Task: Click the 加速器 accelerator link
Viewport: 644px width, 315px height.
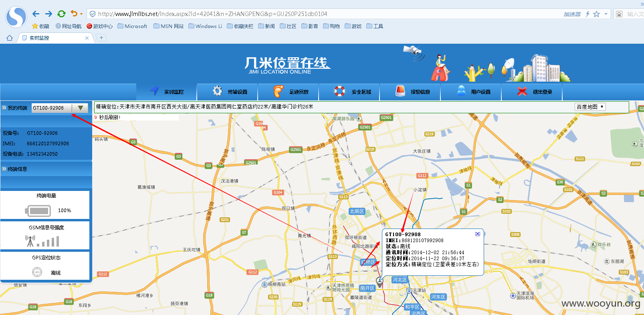Action: pos(572,14)
